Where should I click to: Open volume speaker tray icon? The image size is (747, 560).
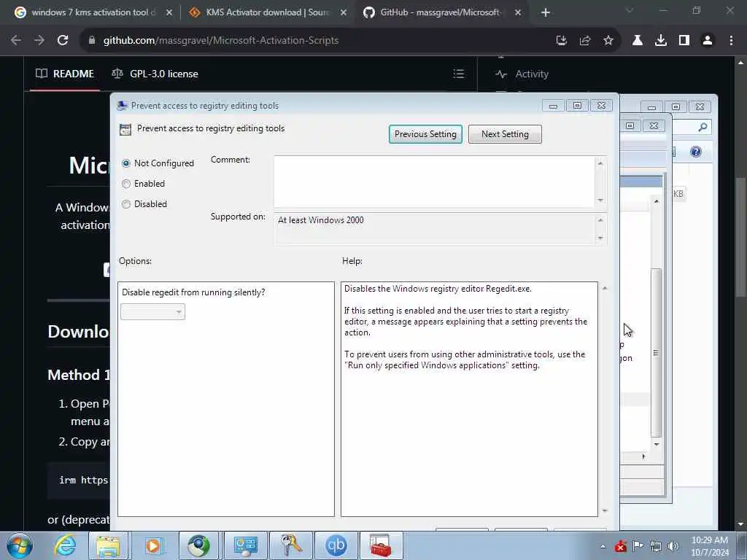point(673,546)
